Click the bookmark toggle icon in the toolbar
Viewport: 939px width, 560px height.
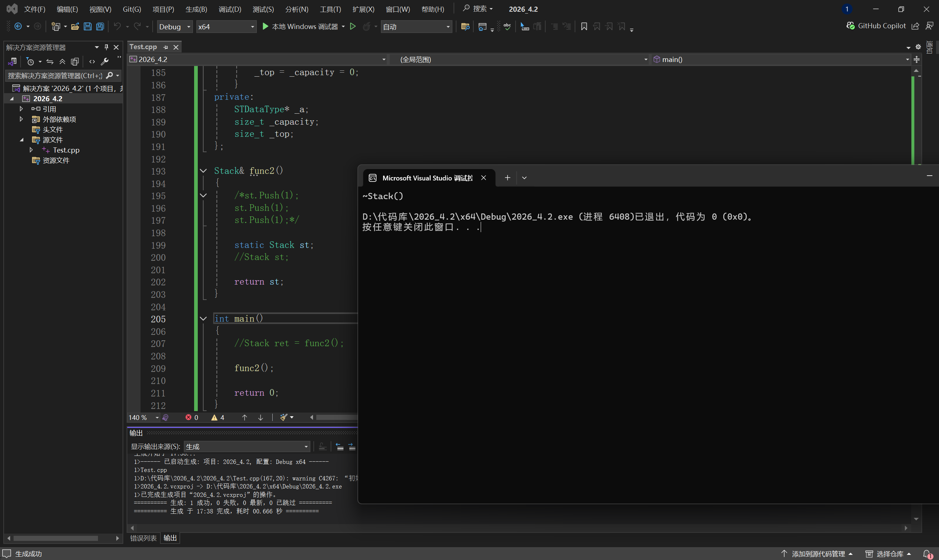(x=584, y=26)
